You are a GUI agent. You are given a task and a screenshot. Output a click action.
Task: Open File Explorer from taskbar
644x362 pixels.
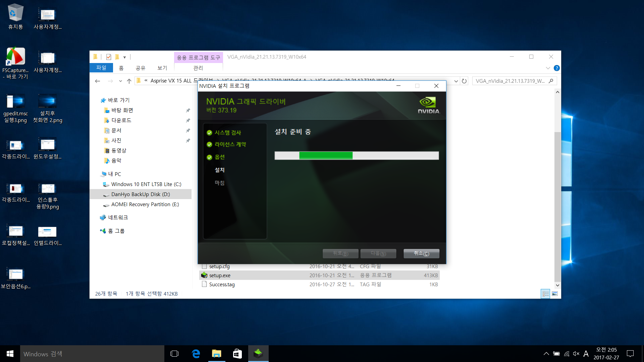click(x=217, y=354)
